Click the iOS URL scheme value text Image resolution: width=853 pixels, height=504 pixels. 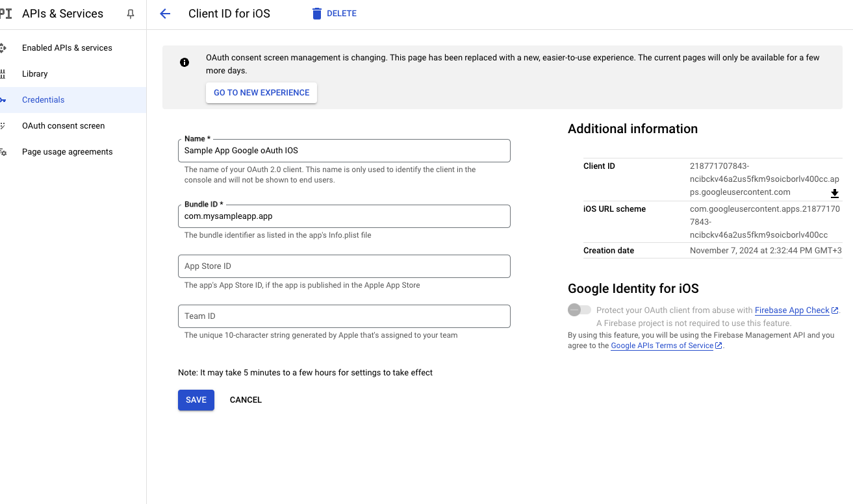click(765, 222)
